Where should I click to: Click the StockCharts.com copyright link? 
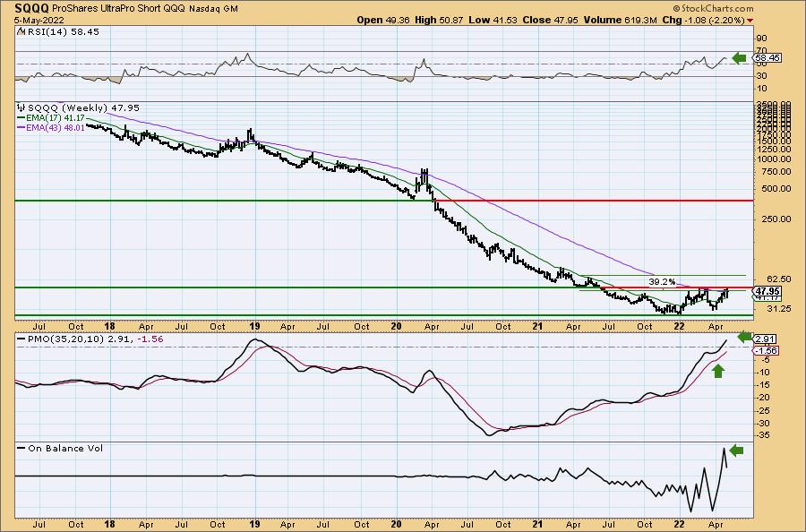coord(713,8)
